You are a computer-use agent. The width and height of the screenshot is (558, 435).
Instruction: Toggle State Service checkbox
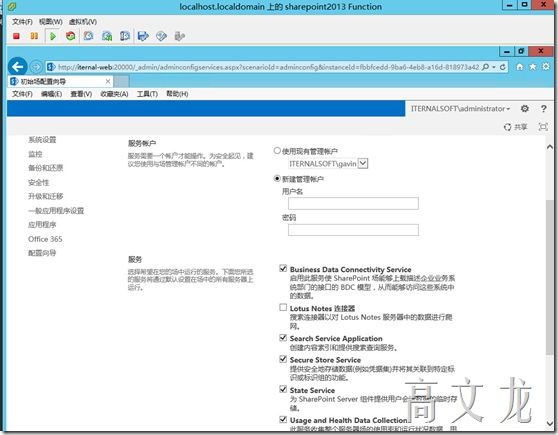(x=283, y=389)
